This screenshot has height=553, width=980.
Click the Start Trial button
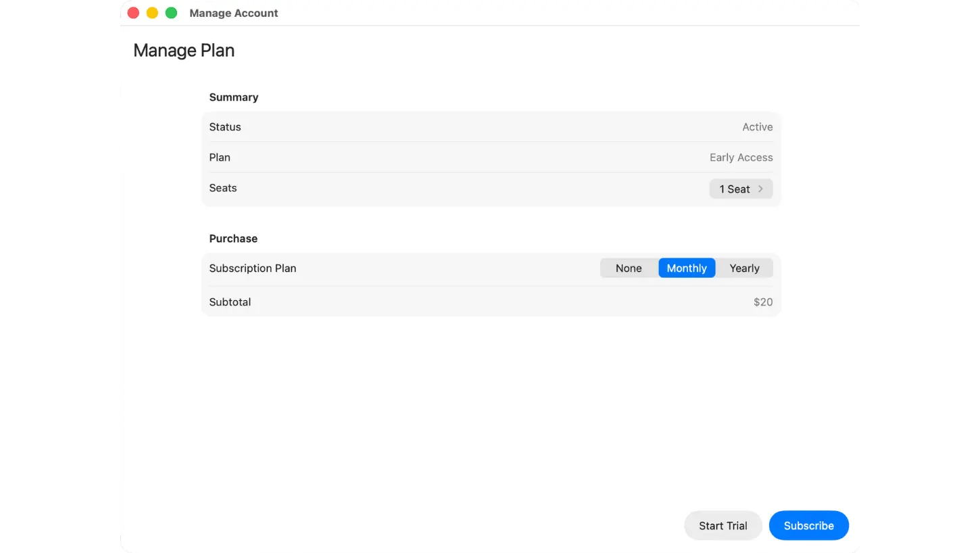point(723,525)
